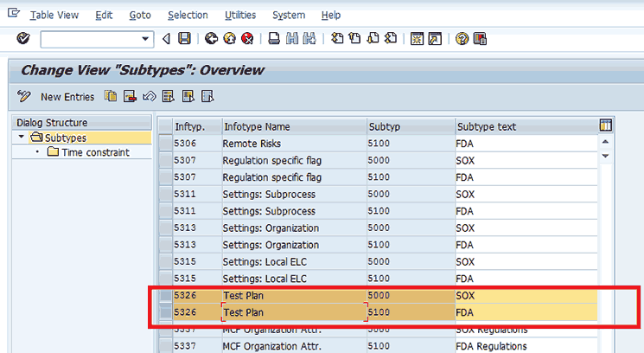Click the green Back arrow icon
Screen dimensions: 644x353
[x=211, y=39]
